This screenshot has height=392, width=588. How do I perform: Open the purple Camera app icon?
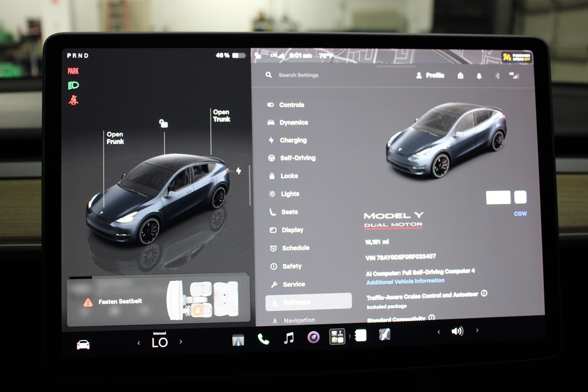[314, 337]
